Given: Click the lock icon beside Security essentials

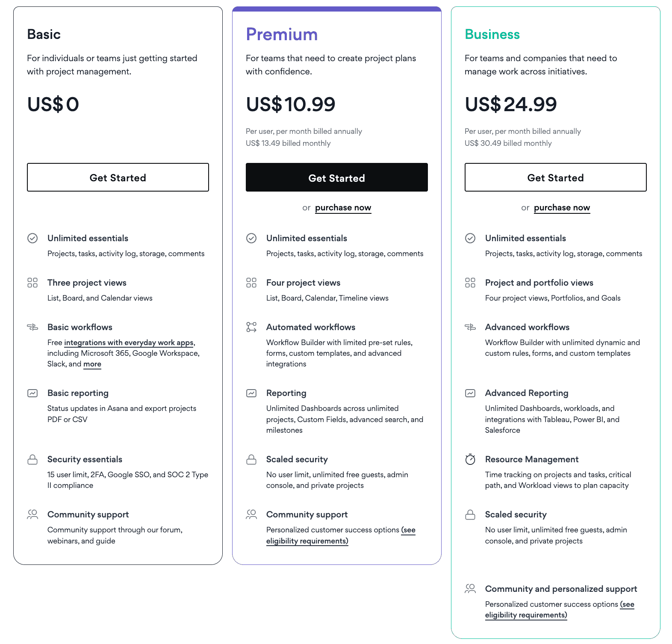Looking at the screenshot, I should (32, 459).
